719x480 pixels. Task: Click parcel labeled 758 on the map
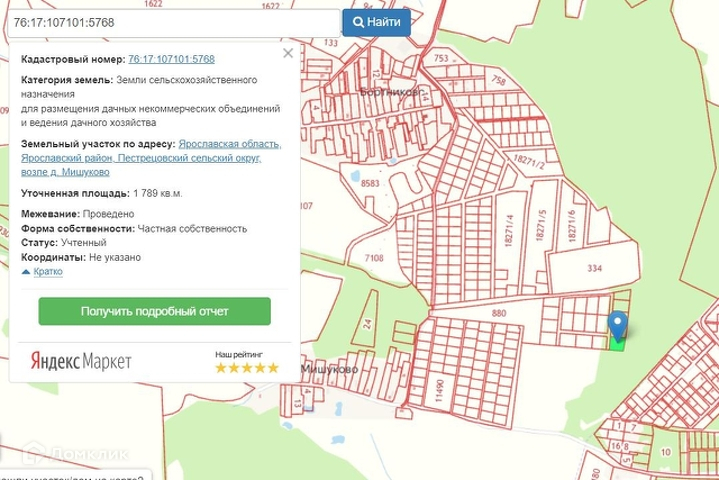pyautogui.click(x=499, y=80)
